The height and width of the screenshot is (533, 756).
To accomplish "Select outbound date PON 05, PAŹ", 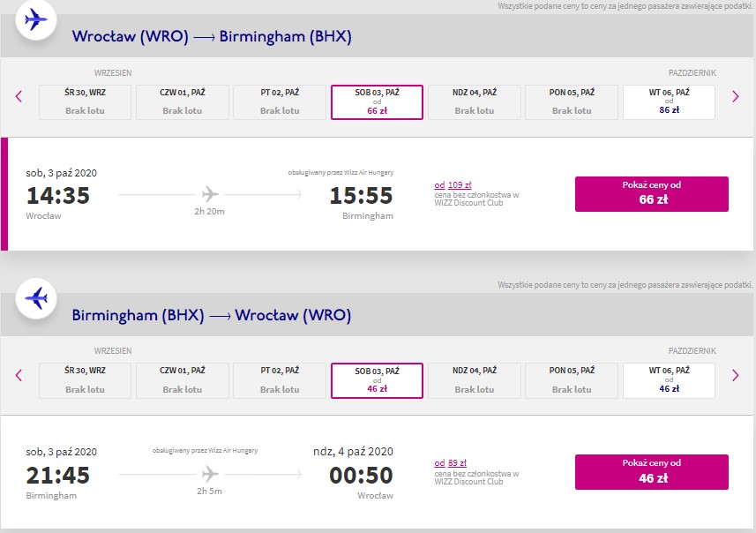I will (572, 101).
